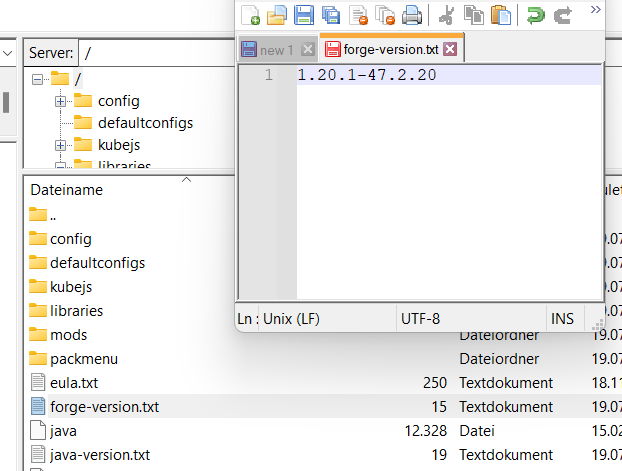This screenshot has width=622, height=471.
Task: Toggle the INS insert mode indicator
Action: [562, 319]
